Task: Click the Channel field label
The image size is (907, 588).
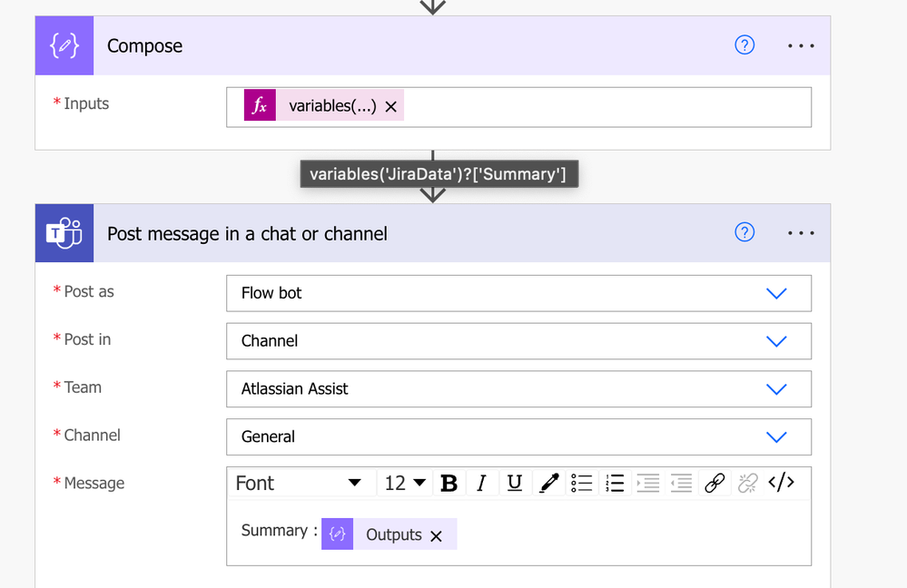Action: (92, 436)
